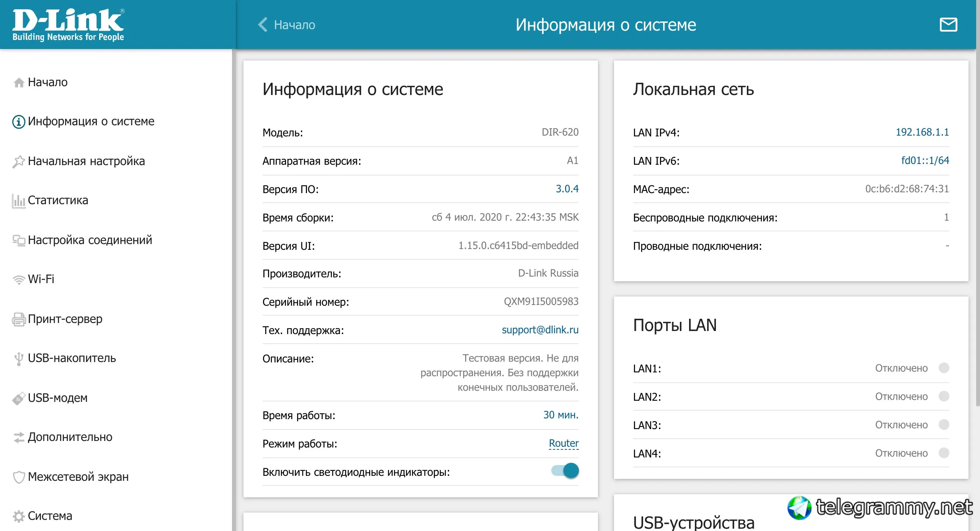The height and width of the screenshot is (531, 980).
Task: Expand the Wi-Fi sidebar section
Action: (x=41, y=279)
